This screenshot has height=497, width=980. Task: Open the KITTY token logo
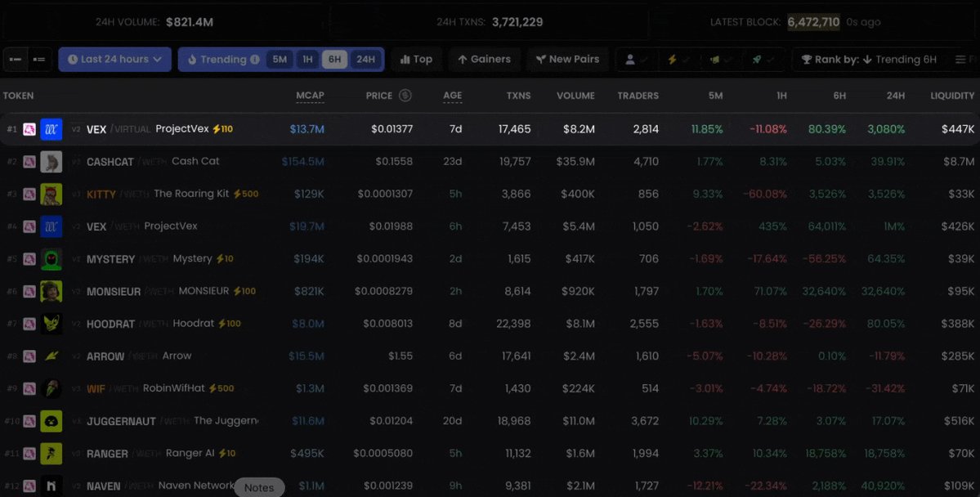click(51, 195)
